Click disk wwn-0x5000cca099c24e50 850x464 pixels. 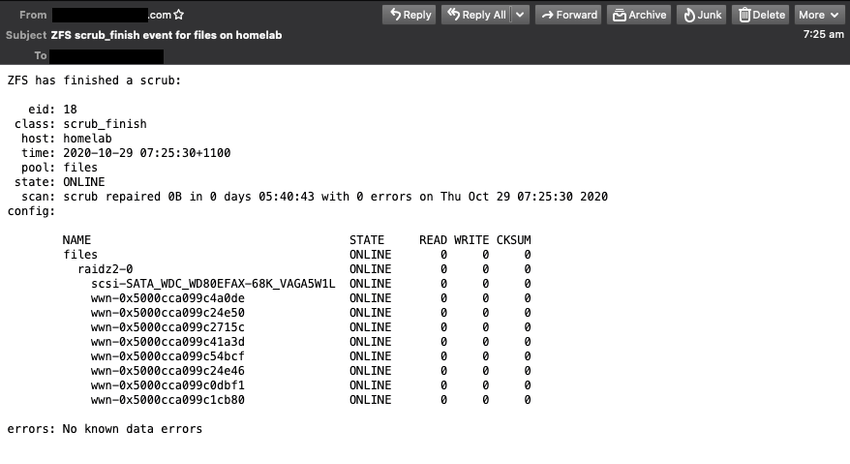168,313
